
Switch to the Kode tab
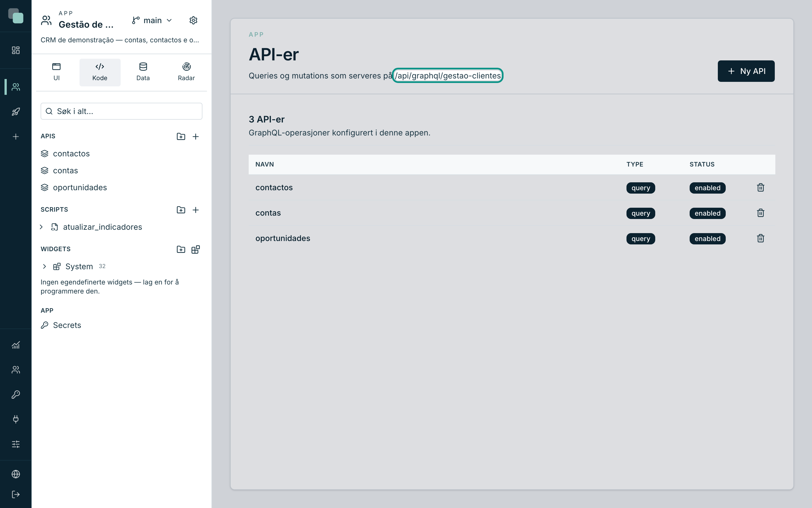tap(100, 72)
